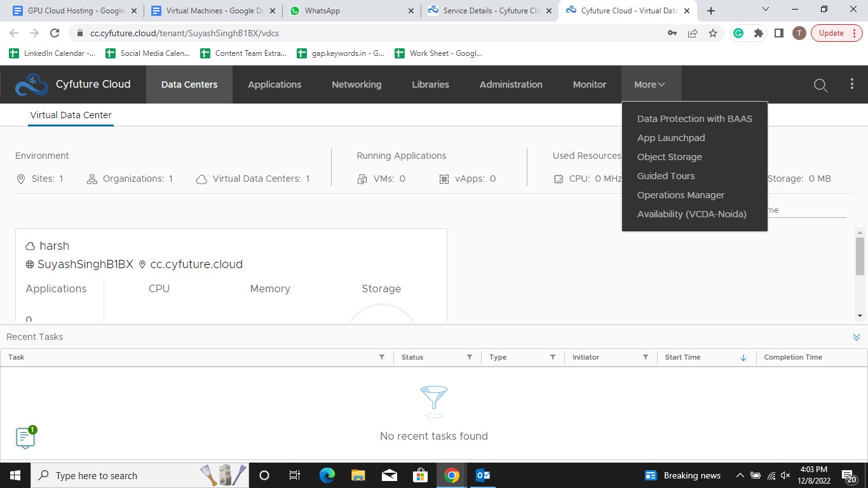Viewport: 868px width, 488px height.
Task: Choose Data Protection with BAAS
Action: 694,119
